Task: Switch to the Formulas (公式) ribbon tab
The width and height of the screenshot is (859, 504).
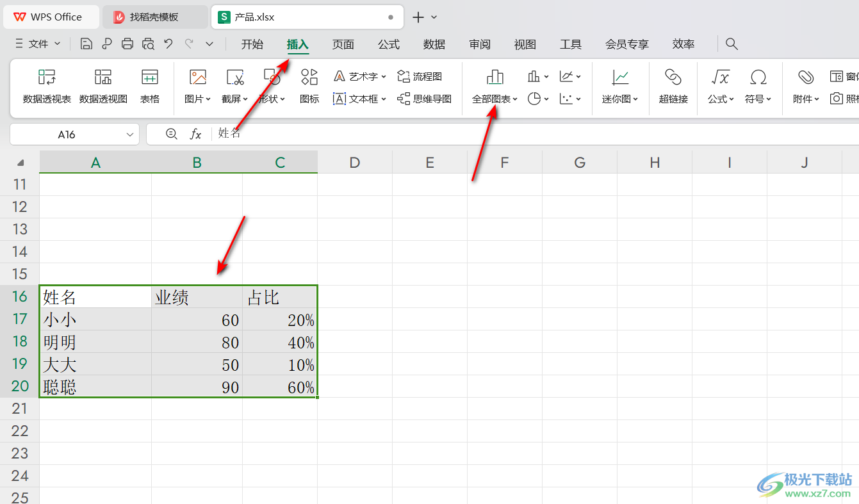Action: coord(389,44)
